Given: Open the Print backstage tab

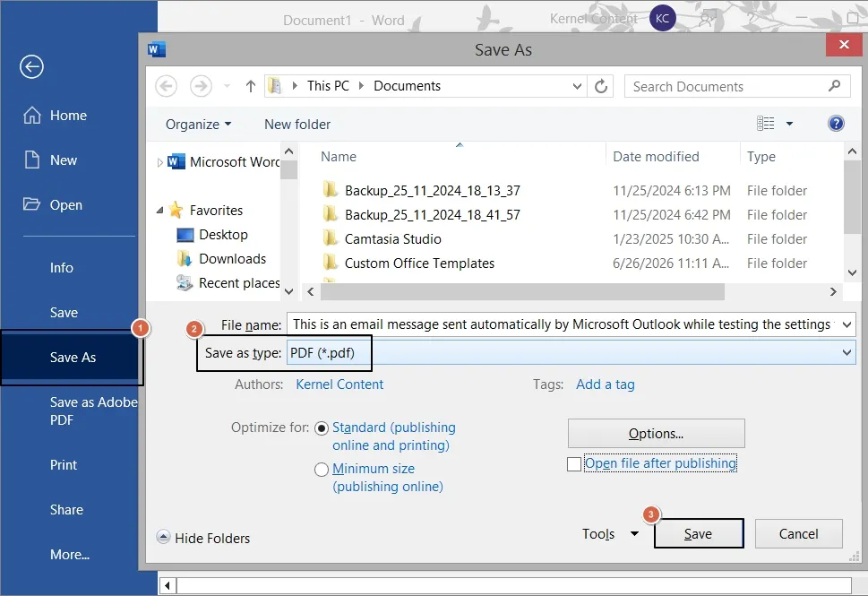Looking at the screenshot, I should tap(64, 465).
